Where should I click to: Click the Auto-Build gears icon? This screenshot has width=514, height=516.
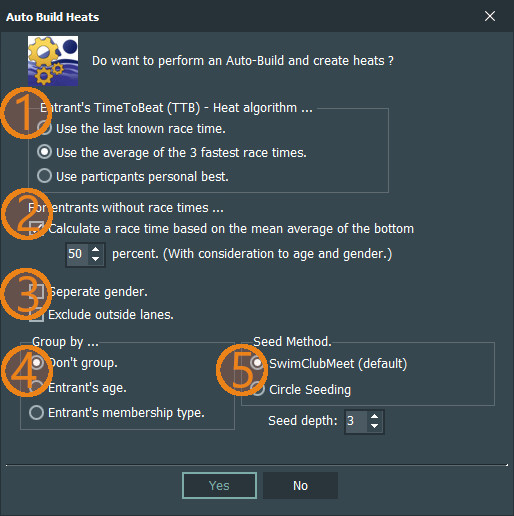53,61
